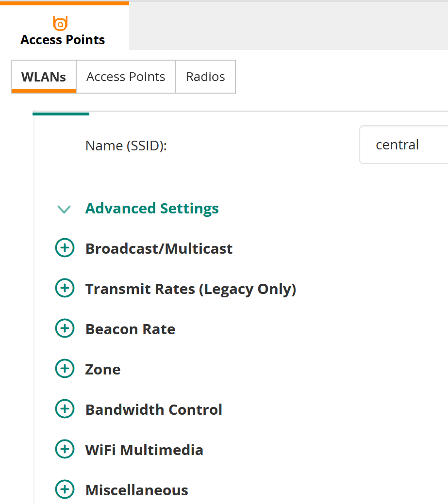
Task: Open Bandwidth Control via its plus icon
Action: [65, 409]
